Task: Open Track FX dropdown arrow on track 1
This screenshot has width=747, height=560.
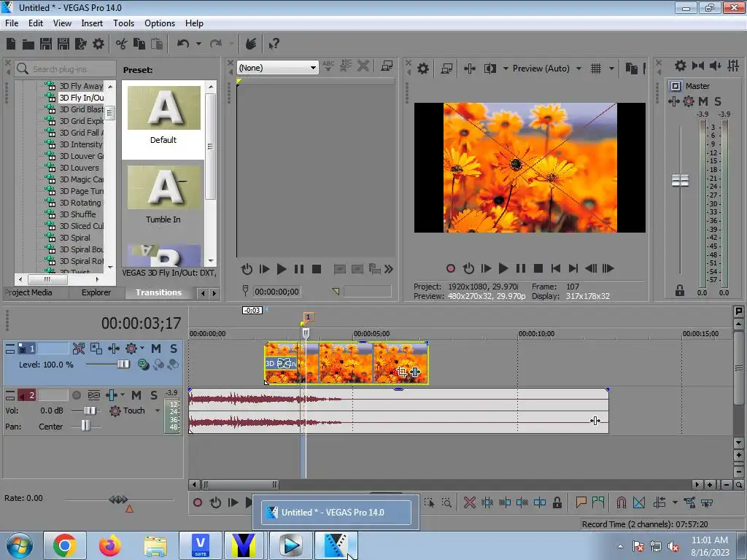Action: 142,349
